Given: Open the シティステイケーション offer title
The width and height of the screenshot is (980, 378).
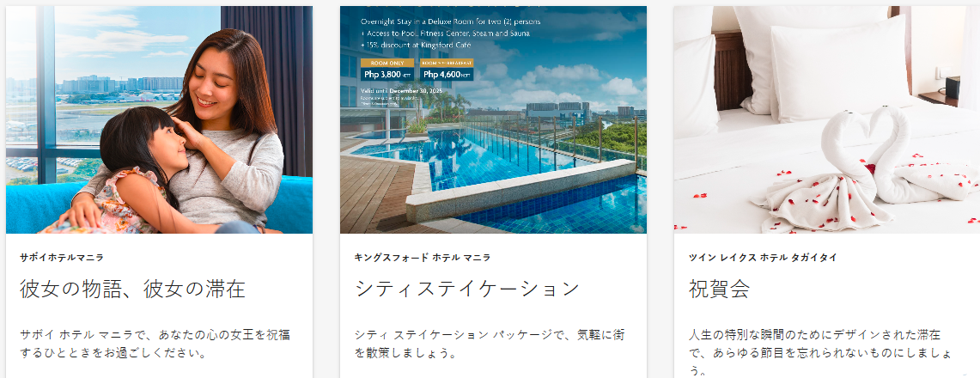Looking at the screenshot, I should pyautogui.click(x=467, y=289).
